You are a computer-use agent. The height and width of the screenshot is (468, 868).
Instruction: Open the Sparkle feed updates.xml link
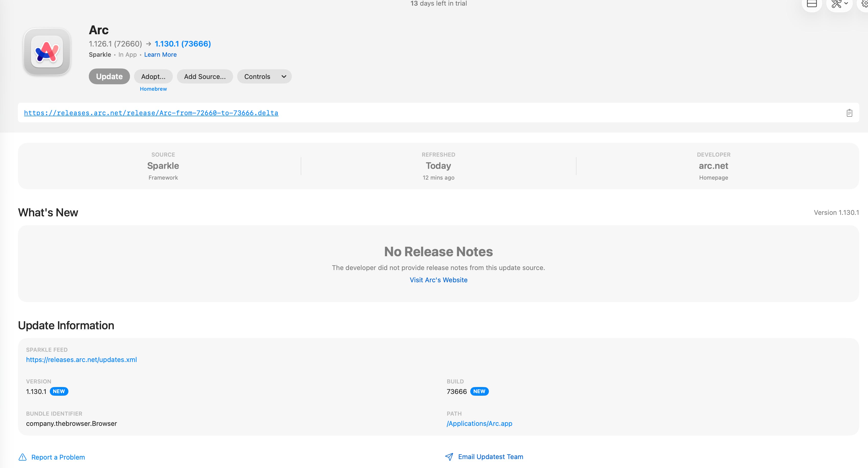81,359
